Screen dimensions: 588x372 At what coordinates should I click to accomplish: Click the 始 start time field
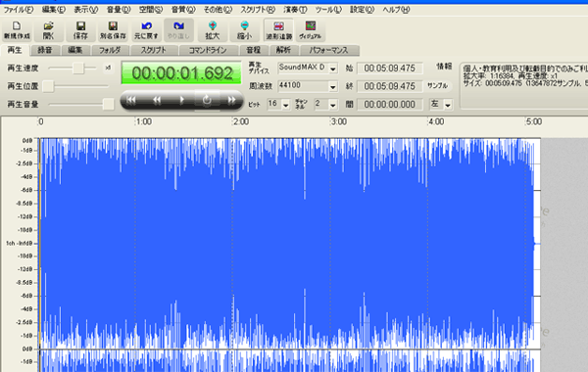pos(390,69)
